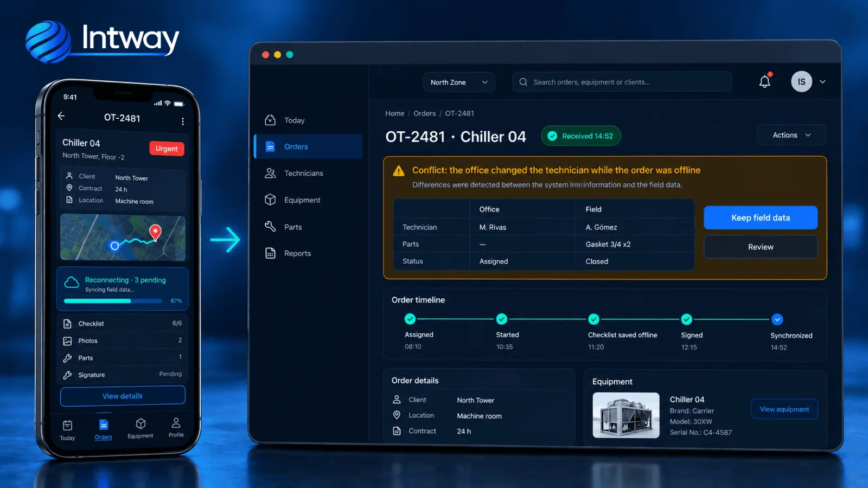The width and height of the screenshot is (868, 488).
Task: Switch to Profile tab on the phone
Action: 176,427
